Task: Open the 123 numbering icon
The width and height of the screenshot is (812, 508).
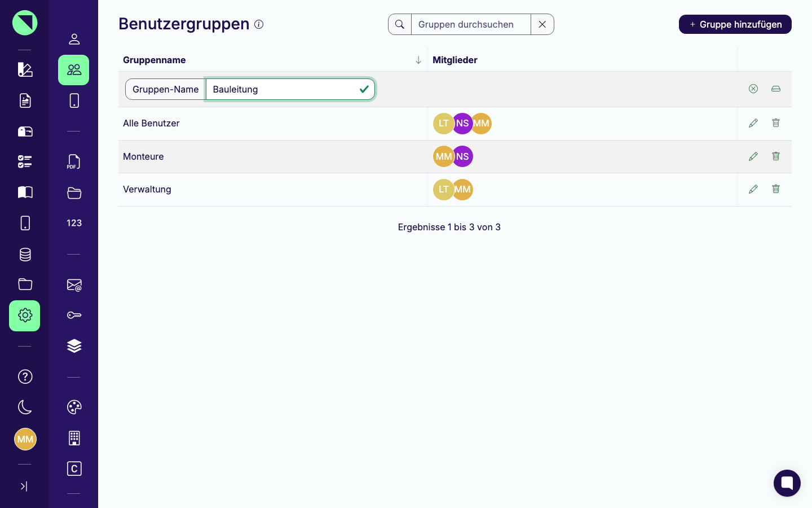Action: [74, 223]
